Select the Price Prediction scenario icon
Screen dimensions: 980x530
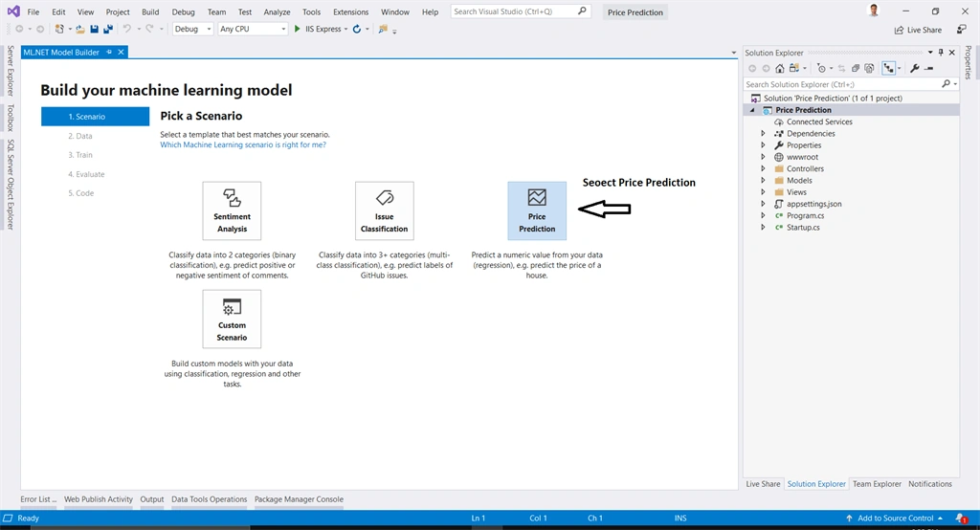point(537,210)
